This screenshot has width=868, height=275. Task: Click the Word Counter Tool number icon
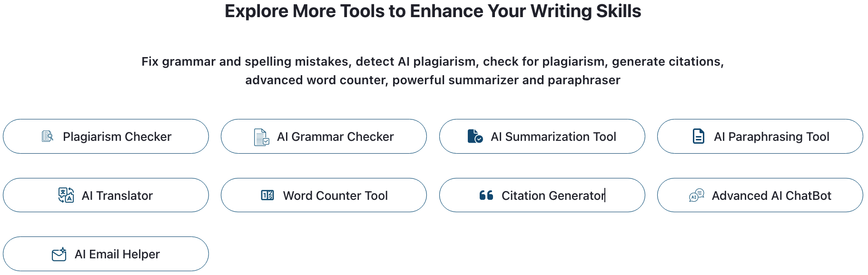pos(267,195)
